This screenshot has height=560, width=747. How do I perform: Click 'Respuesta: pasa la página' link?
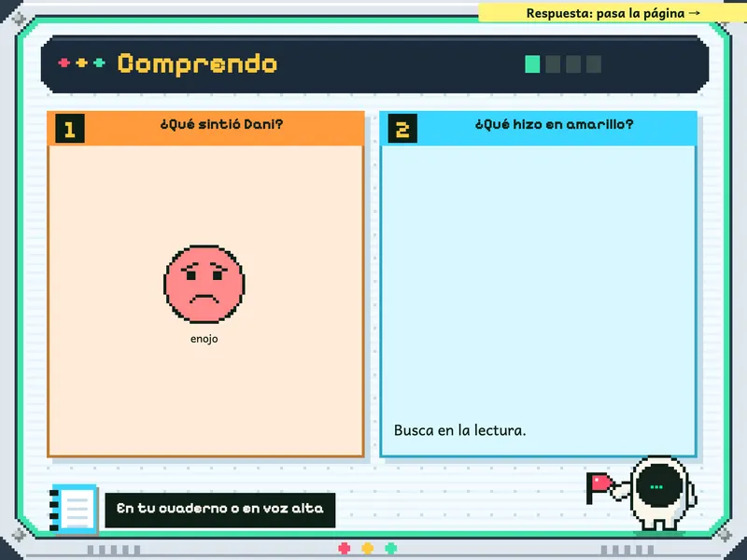point(613,13)
